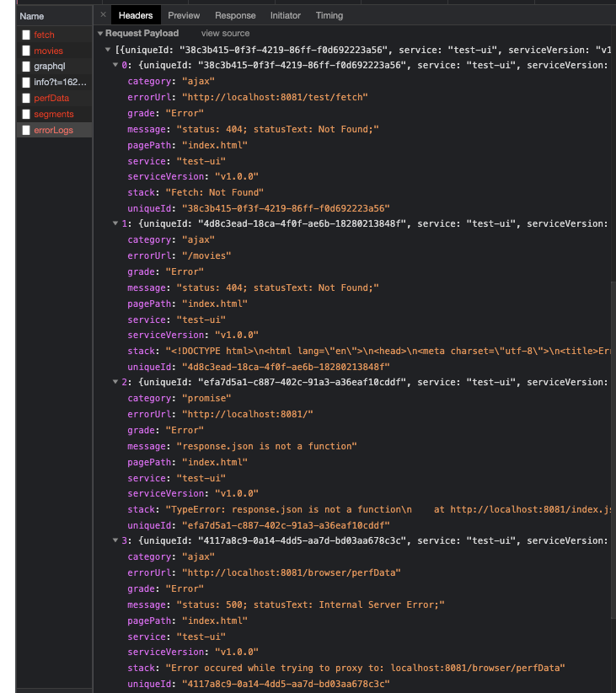Select the info?t=162... request

(x=54, y=83)
